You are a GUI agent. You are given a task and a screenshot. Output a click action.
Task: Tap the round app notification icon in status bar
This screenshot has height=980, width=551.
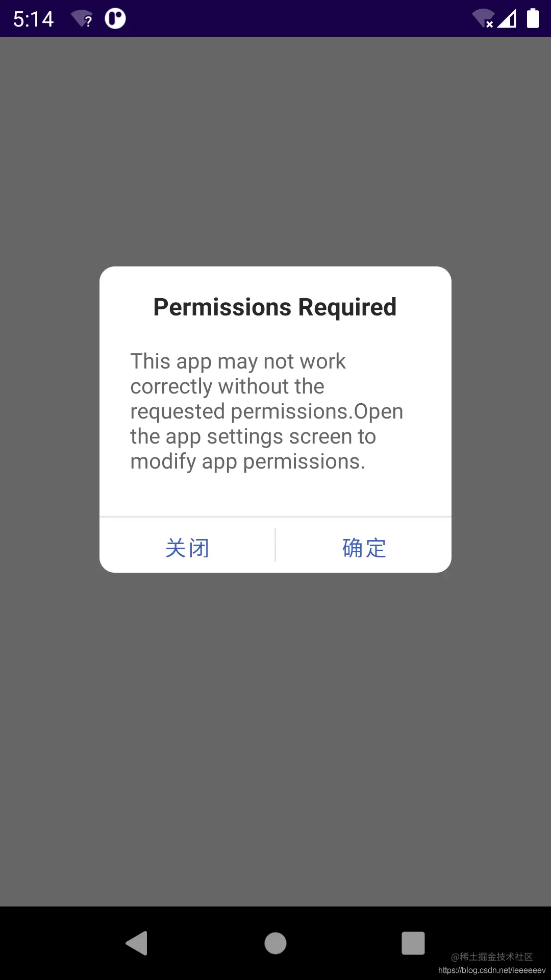tap(115, 19)
